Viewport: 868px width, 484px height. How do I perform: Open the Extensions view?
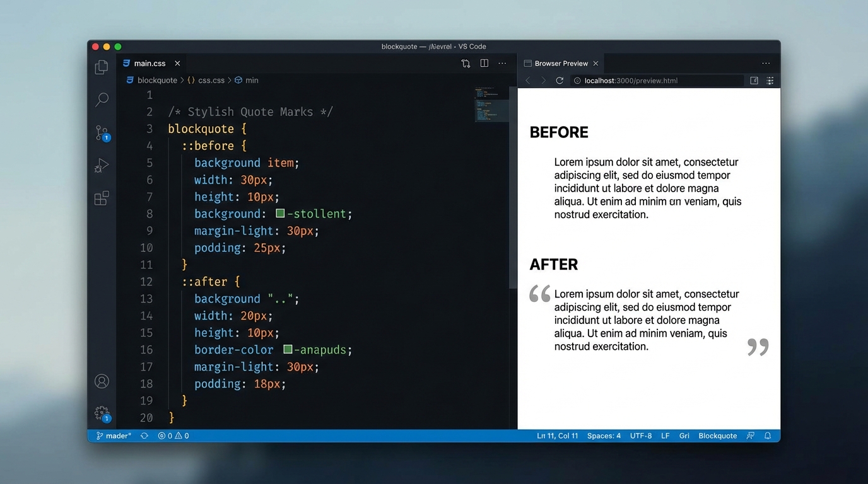pos(102,198)
